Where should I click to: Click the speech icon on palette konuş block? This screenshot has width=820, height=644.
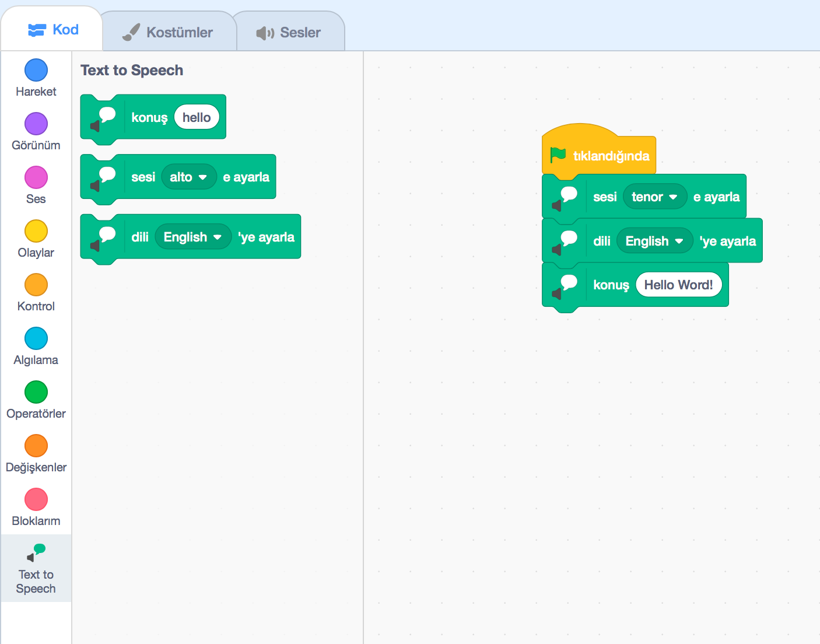pos(103,118)
